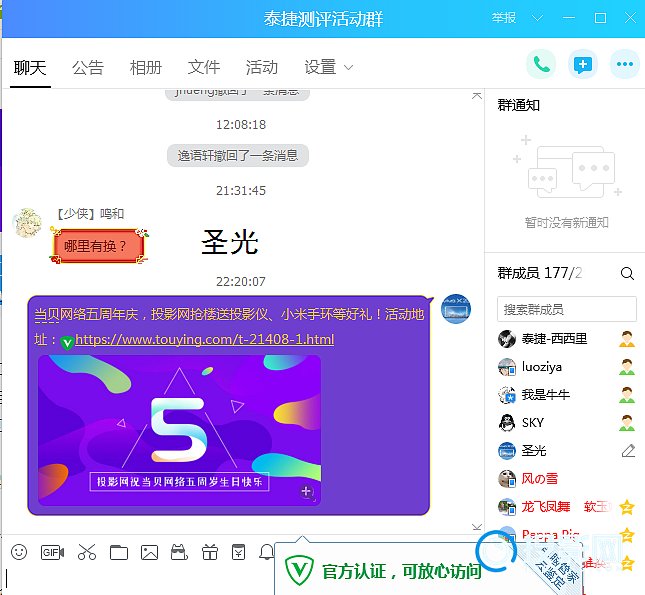Click the message text input area
645x595 pixels.
click(x=140, y=580)
